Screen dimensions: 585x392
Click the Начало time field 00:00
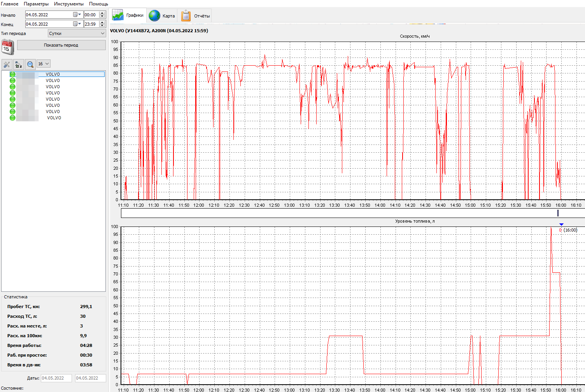coord(91,15)
